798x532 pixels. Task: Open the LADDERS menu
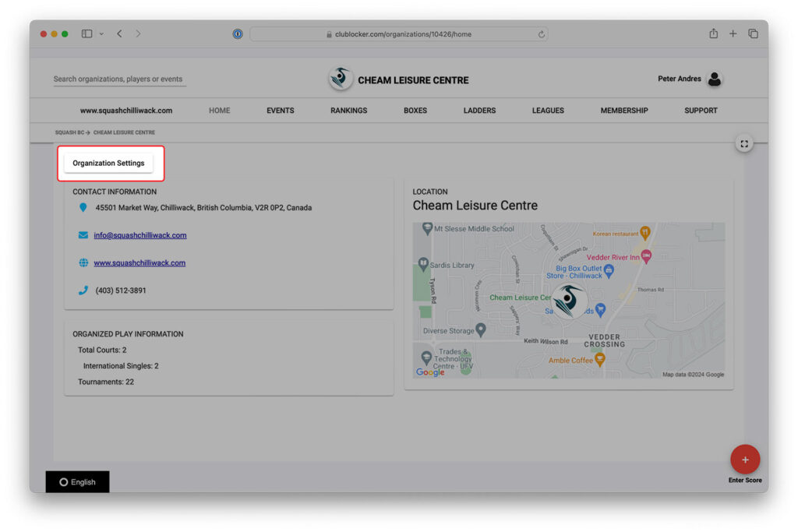point(479,111)
